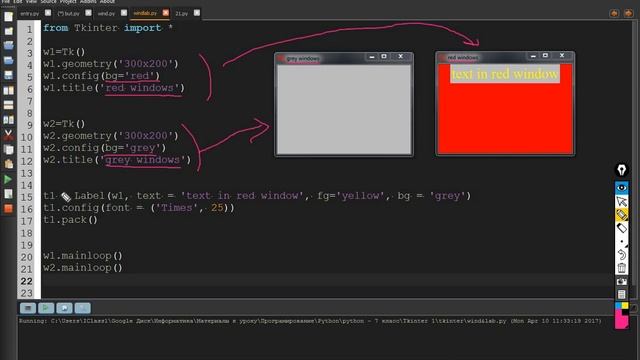Pick the yellow color swatch on annotation toolbar
The image size is (640, 360).
(624, 306)
